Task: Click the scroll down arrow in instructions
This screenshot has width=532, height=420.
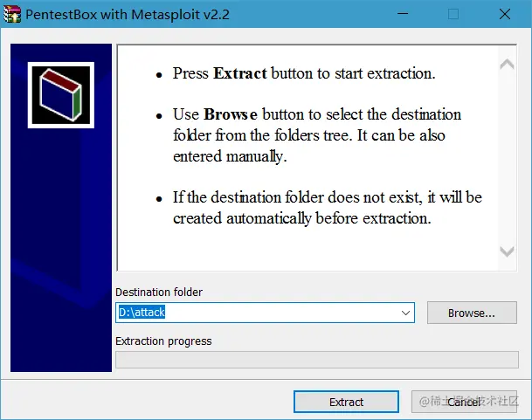Action: point(507,251)
